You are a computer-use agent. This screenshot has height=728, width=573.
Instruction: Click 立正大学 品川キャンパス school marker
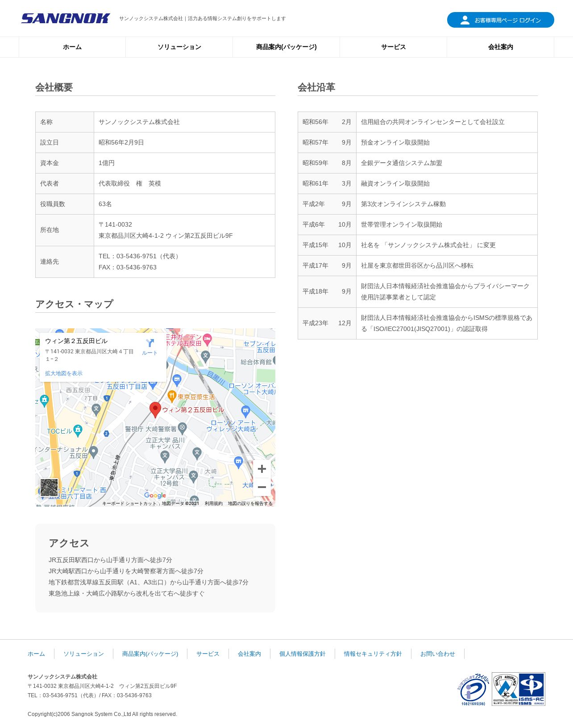pos(165,456)
